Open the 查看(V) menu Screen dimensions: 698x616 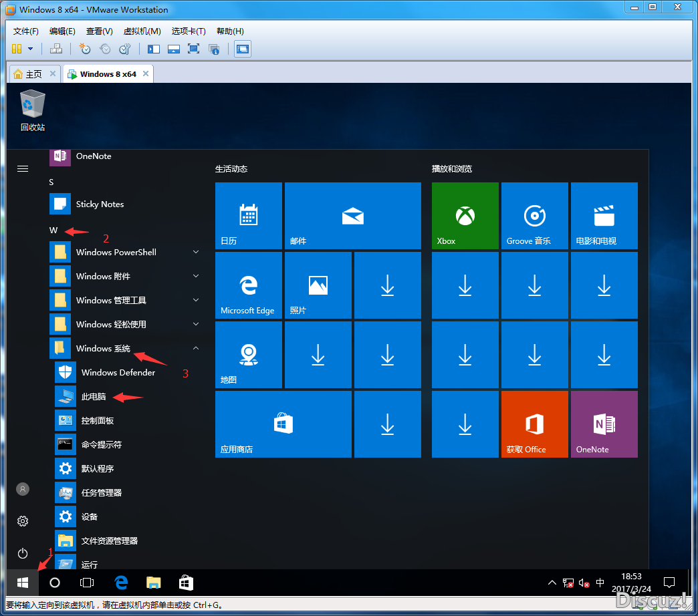[x=99, y=31]
